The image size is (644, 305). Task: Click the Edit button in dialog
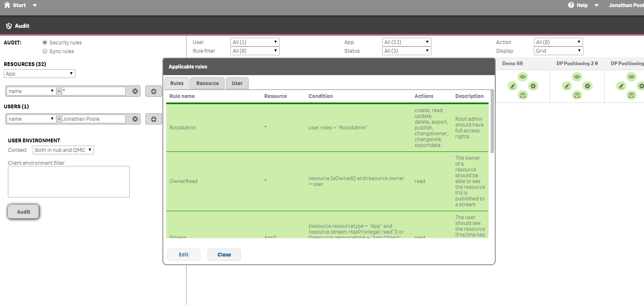tap(184, 255)
